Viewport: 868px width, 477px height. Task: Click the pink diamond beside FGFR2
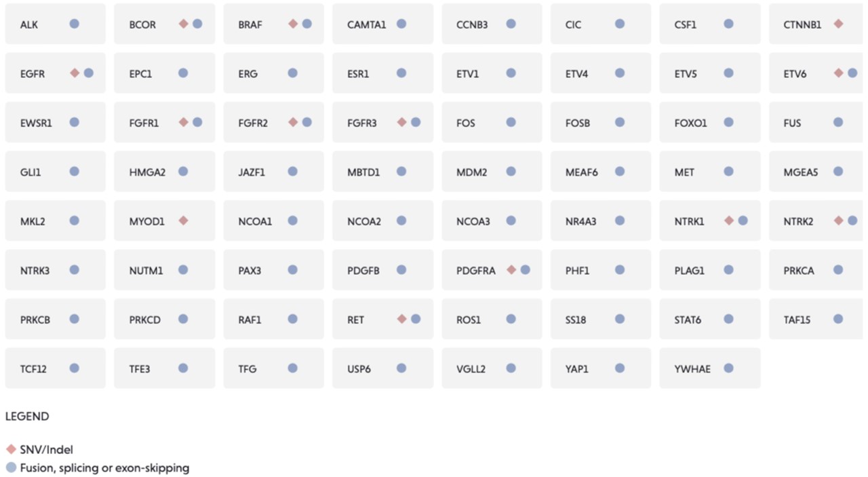pyautogui.click(x=293, y=122)
